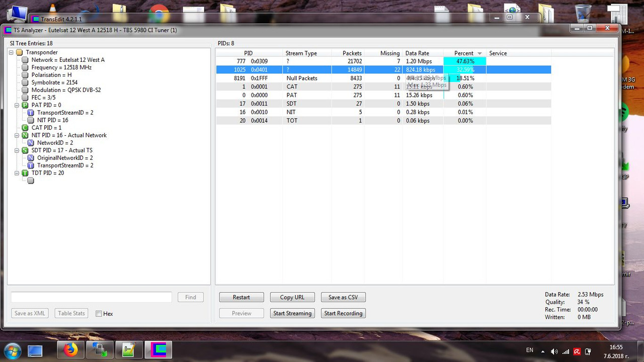Click the gray icon beside Frequency = 12518 MHz
The image size is (644, 362).
(25, 67)
